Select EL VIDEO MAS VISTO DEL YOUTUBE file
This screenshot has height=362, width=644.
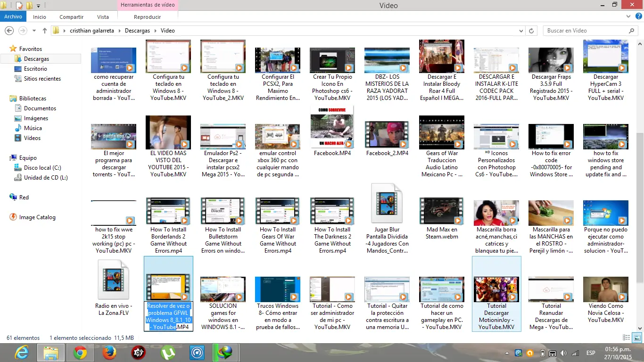coord(168,147)
